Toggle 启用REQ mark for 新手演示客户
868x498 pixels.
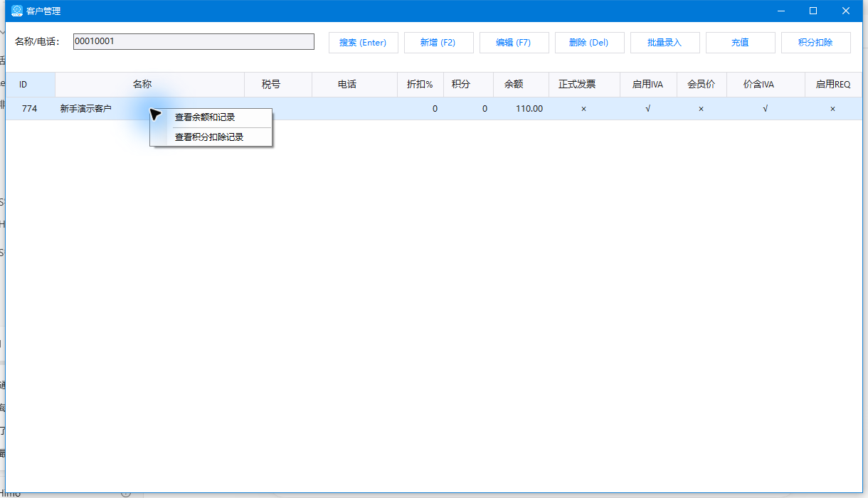pos(833,109)
